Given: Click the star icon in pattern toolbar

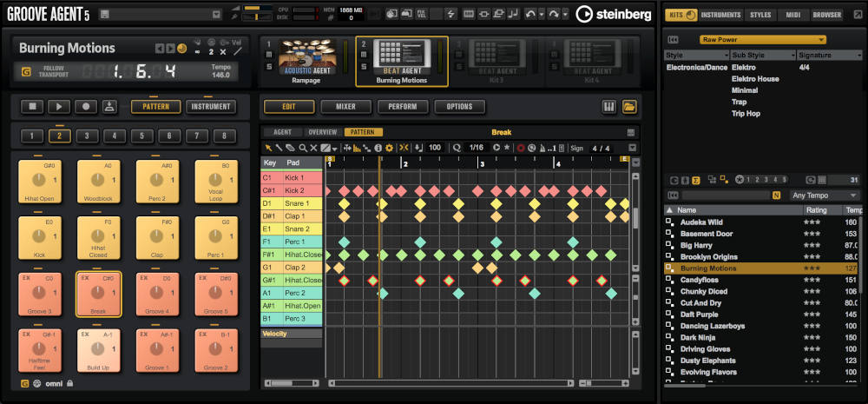Looking at the screenshot, I should pyautogui.click(x=507, y=148).
